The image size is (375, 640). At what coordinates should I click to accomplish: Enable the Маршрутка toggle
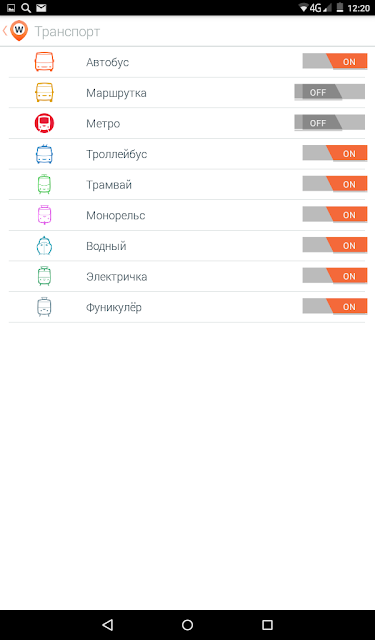(330, 92)
